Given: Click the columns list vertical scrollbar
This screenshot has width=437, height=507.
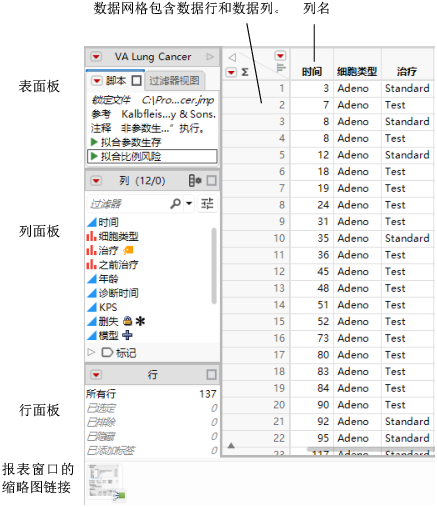Looking at the screenshot, I should pyautogui.click(x=214, y=266).
